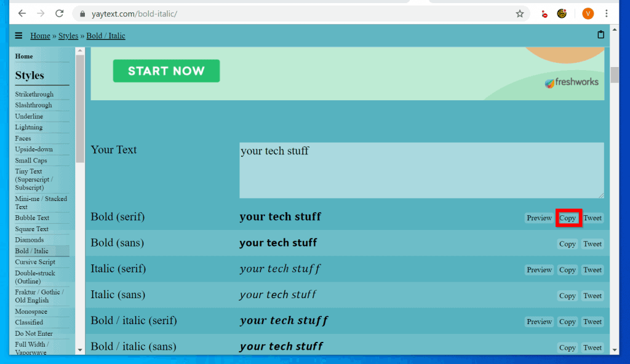Click the sidebar scrollbar thumb
The height and width of the screenshot is (364, 630).
(x=80, y=108)
